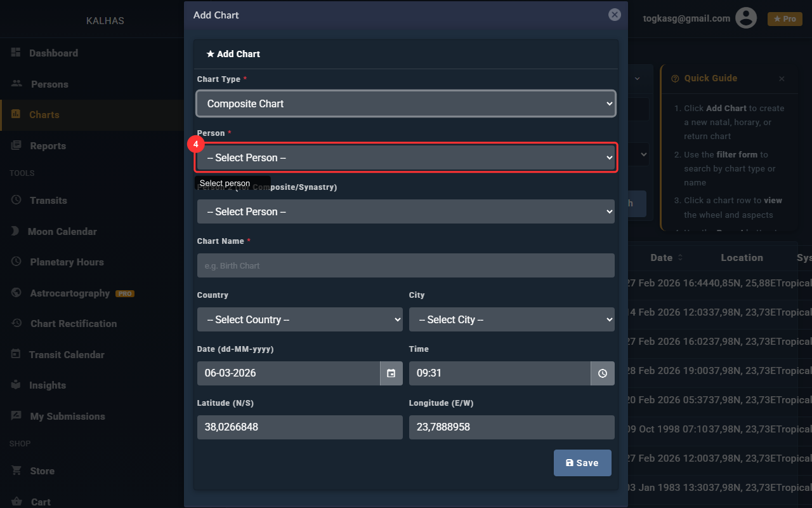The height and width of the screenshot is (508, 812).
Task: Click the clock icon beside the time field
Action: pyautogui.click(x=603, y=373)
